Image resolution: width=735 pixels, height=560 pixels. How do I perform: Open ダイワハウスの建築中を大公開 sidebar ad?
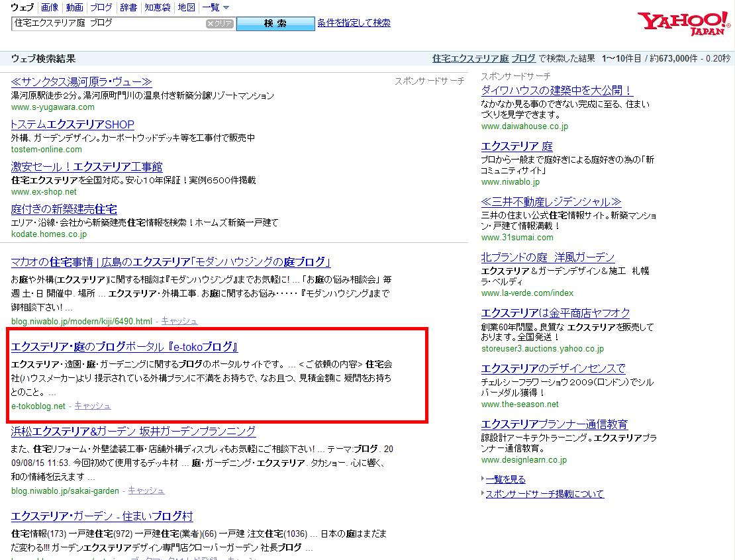pyautogui.click(x=556, y=91)
